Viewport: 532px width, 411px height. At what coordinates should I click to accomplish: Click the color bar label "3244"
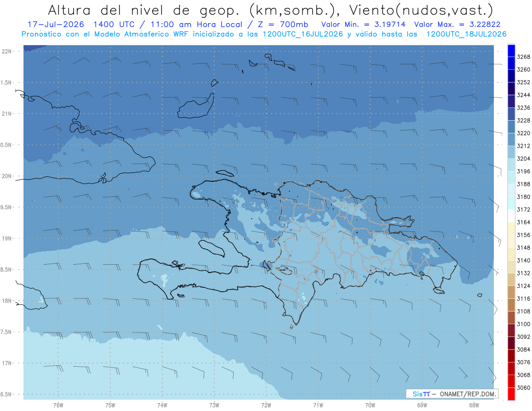point(524,95)
